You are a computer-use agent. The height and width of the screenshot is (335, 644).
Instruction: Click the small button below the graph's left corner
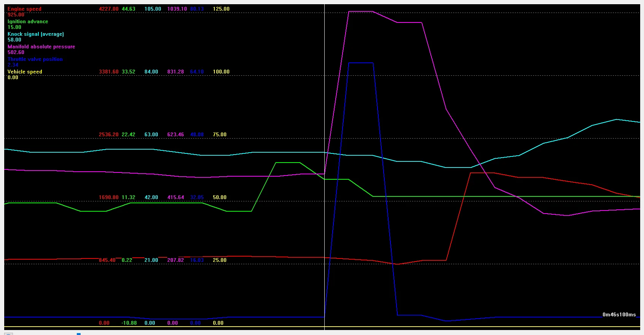coord(8,333)
